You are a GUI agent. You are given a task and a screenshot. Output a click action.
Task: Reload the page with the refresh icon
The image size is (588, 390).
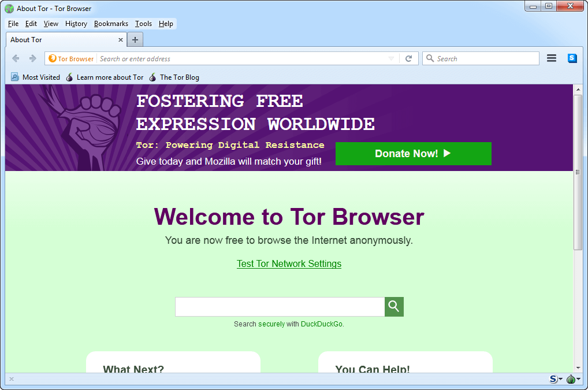click(x=409, y=58)
